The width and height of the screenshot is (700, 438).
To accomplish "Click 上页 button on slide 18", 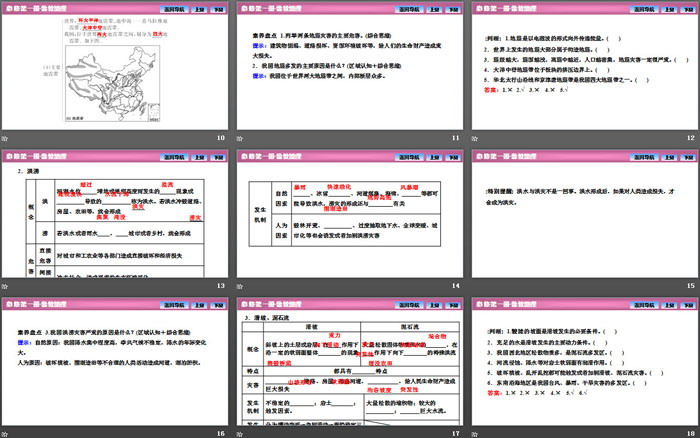I will point(661,305).
